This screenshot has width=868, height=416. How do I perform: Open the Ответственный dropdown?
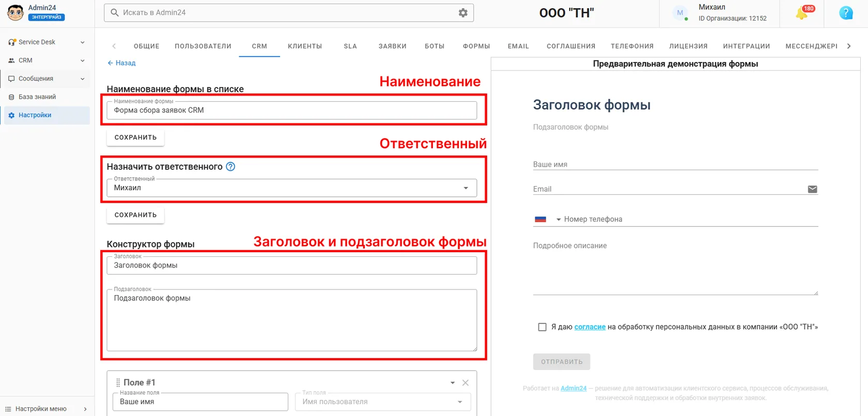[292, 188]
